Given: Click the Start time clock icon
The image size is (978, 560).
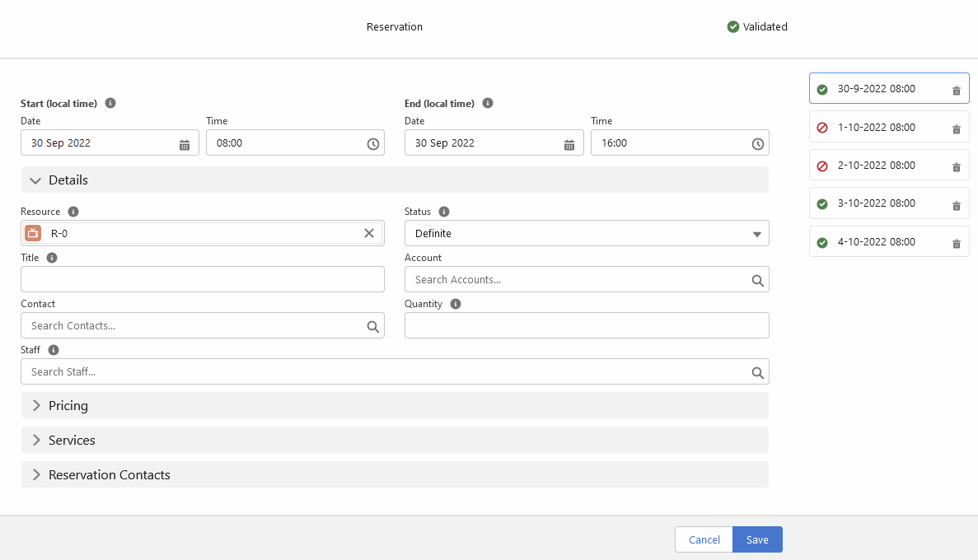Looking at the screenshot, I should coord(373,144).
